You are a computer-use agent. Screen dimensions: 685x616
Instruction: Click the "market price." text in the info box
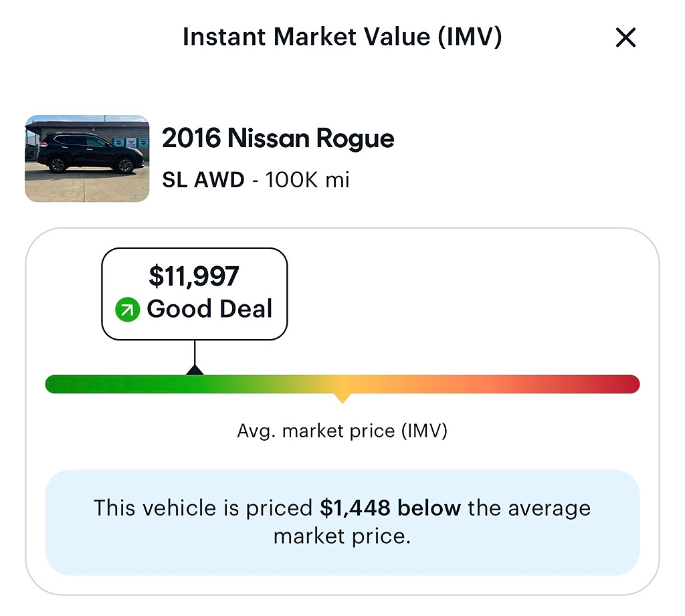point(342,536)
